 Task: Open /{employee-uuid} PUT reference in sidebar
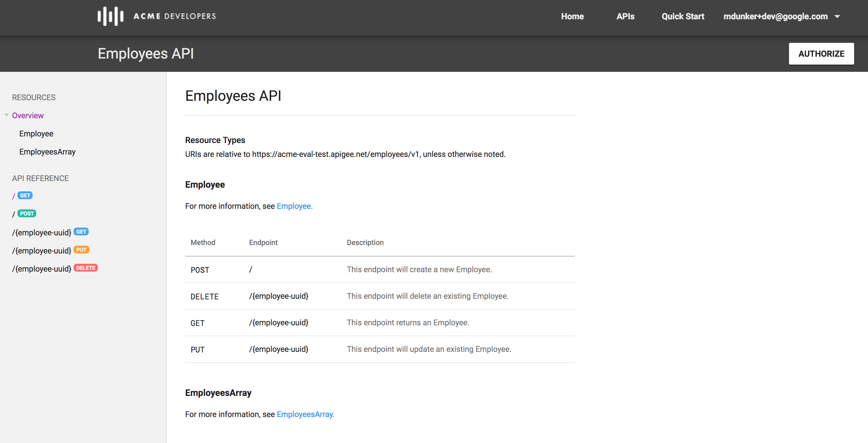(x=51, y=250)
